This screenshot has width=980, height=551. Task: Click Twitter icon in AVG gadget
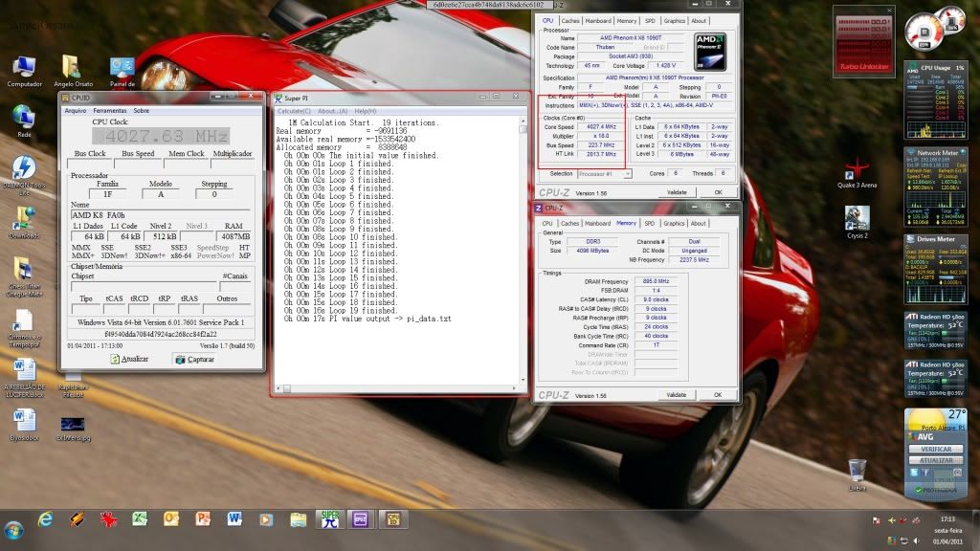point(914,473)
